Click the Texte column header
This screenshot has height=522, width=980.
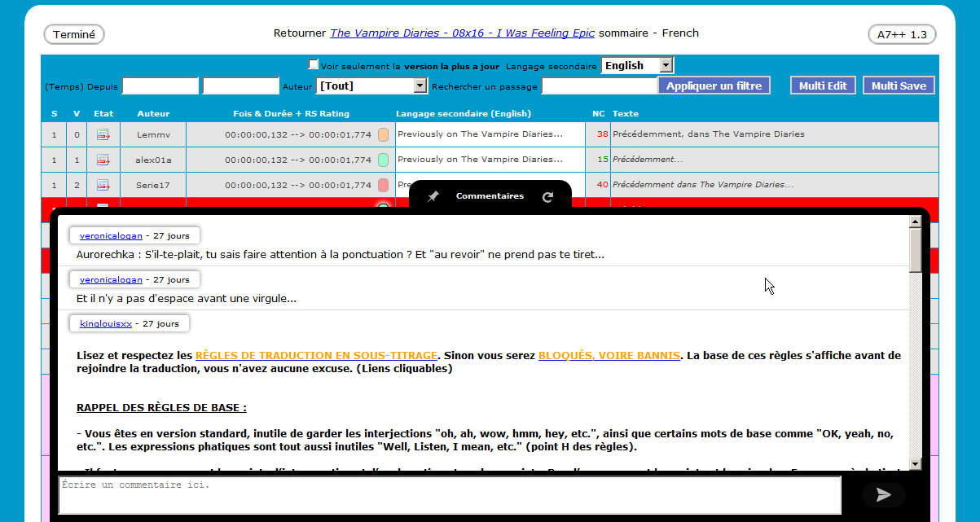[626, 114]
